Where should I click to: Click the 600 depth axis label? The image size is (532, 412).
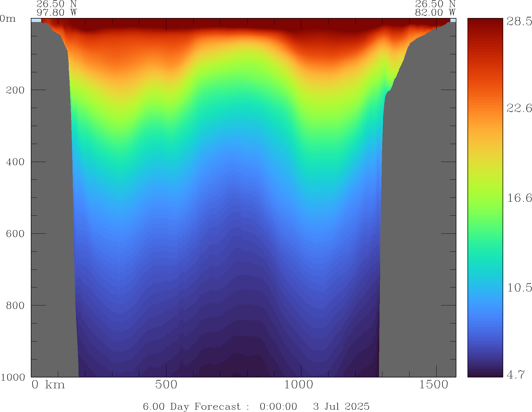coord(15,234)
